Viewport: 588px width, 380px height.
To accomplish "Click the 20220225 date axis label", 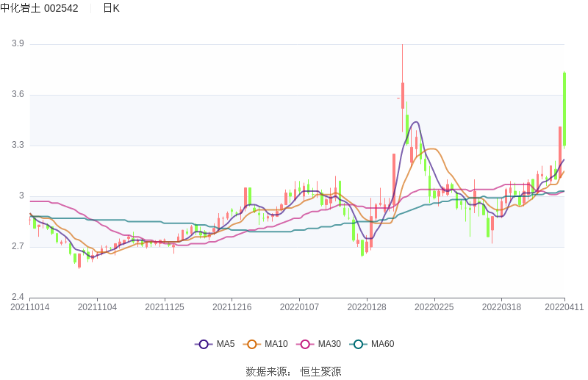I will pyautogui.click(x=434, y=307).
